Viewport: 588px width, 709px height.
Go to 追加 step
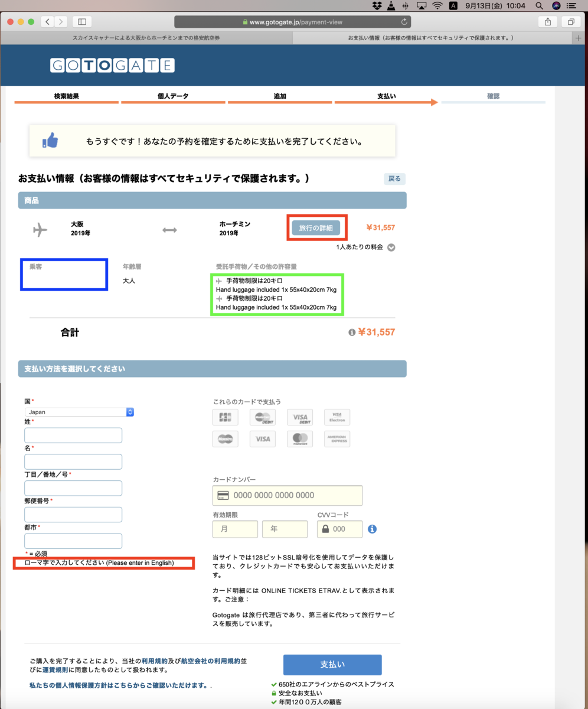(x=280, y=96)
